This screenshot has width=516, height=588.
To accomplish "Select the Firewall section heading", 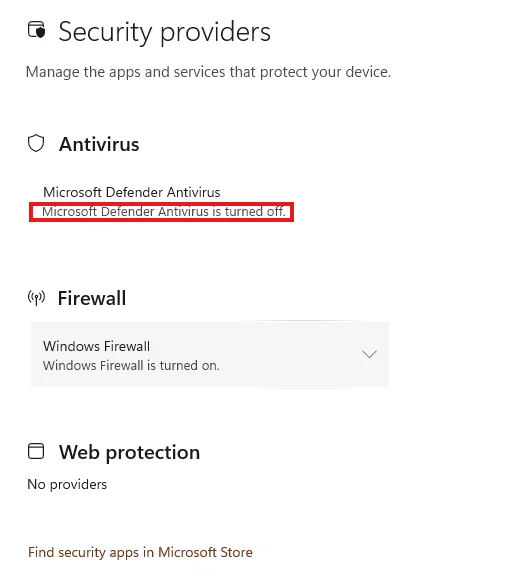I will (x=92, y=298).
